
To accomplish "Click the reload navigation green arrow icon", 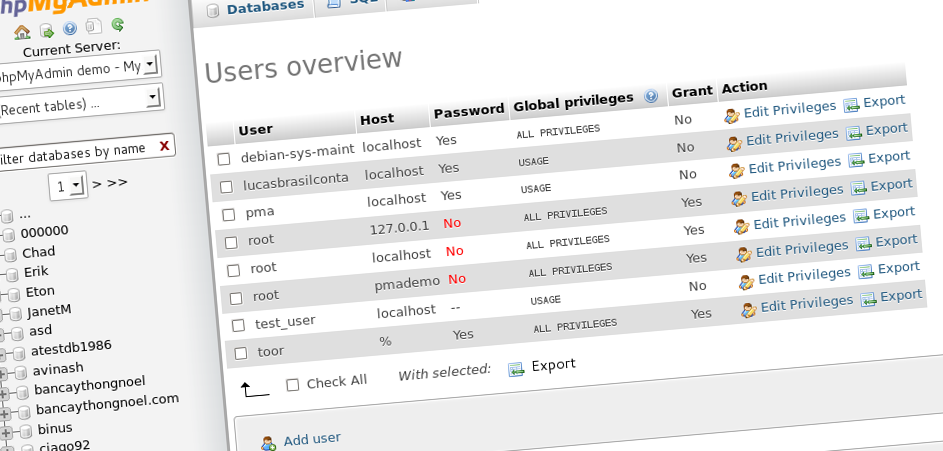I will (x=117, y=25).
